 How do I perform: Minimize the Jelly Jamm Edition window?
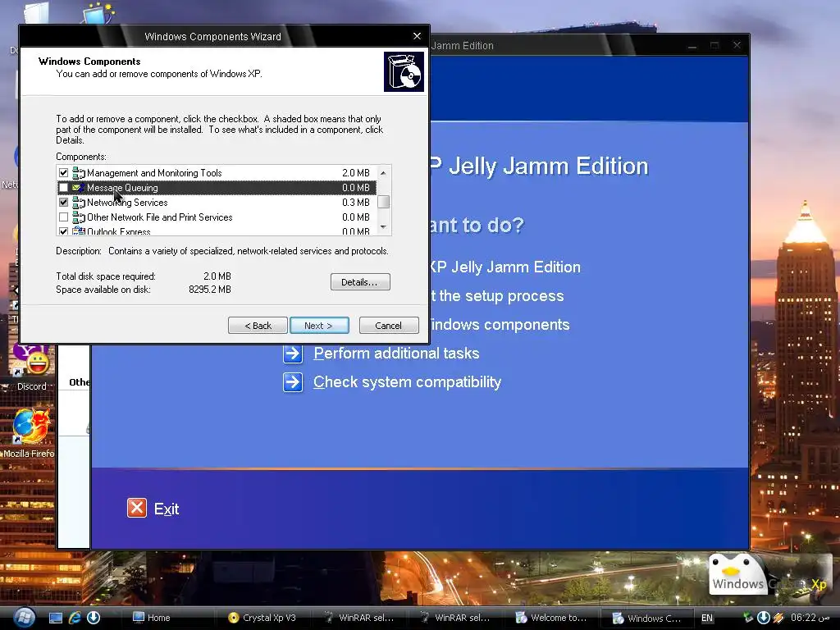click(x=692, y=46)
